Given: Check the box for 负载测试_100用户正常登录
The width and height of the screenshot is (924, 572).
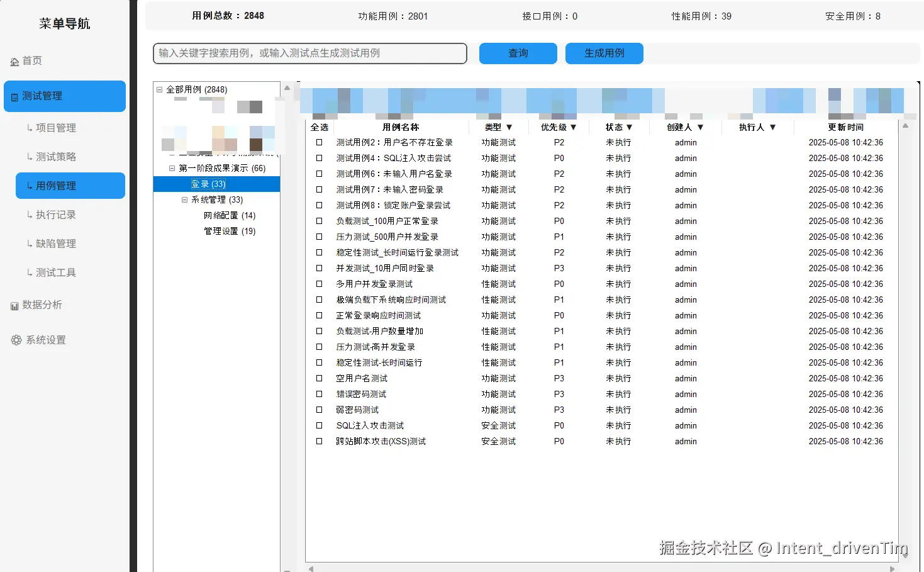Looking at the screenshot, I should click(319, 221).
